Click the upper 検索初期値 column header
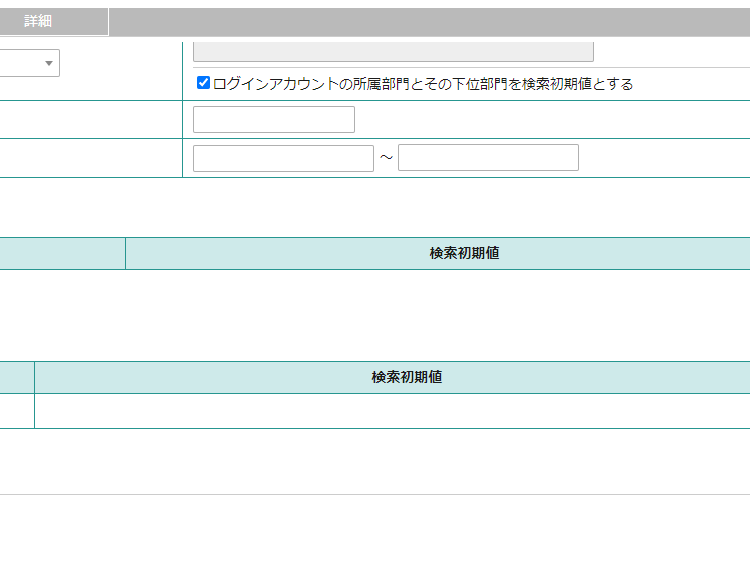 pyautogui.click(x=464, y=253)
